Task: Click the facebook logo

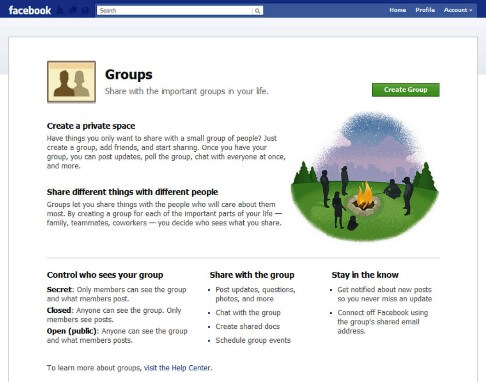Action: 30,10
